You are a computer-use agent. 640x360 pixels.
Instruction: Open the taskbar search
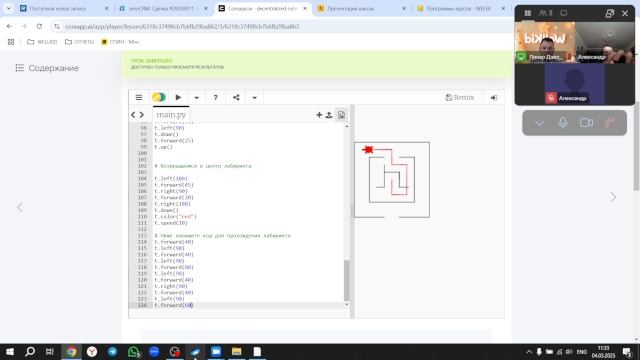(30, 352)
